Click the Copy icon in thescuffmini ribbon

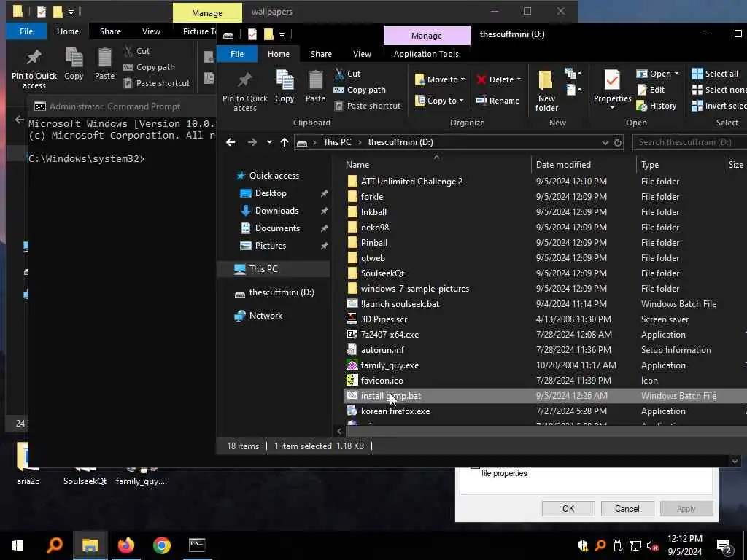click(285, 86)
